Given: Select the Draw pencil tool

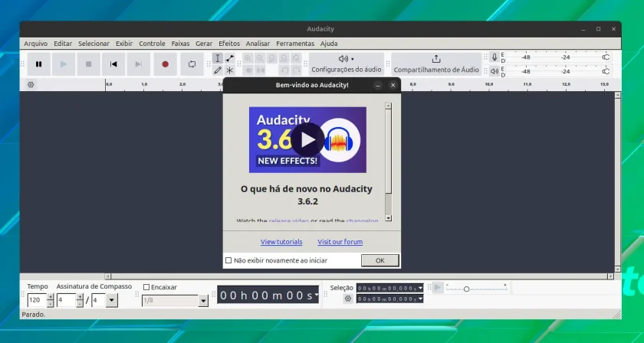Looking at the screenshot, I should tap(218, 70).
